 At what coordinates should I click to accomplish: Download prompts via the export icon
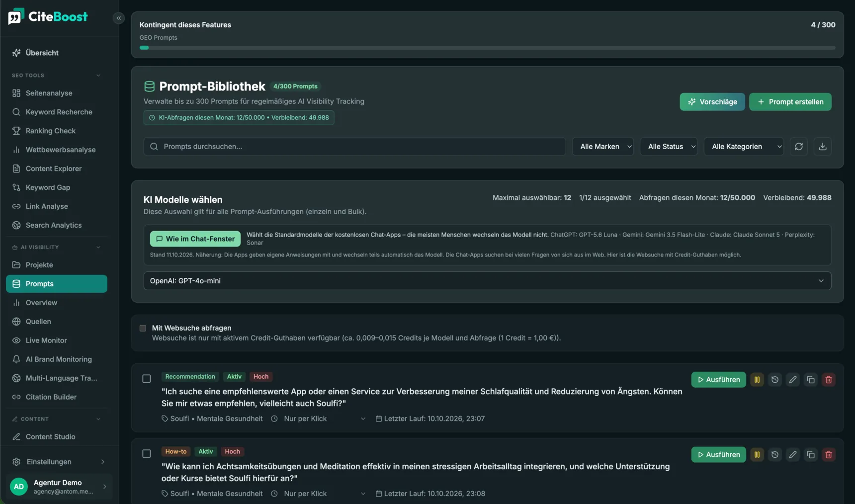tap(823, 147)
